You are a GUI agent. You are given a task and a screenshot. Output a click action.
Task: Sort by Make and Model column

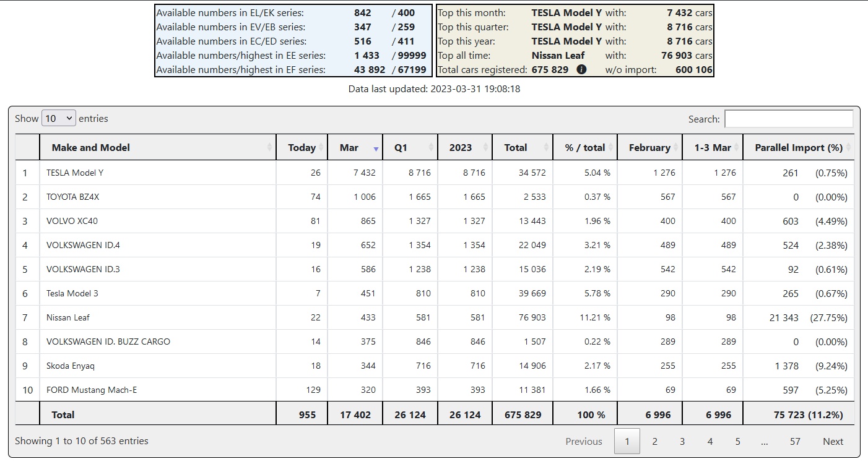pos(158,147)
